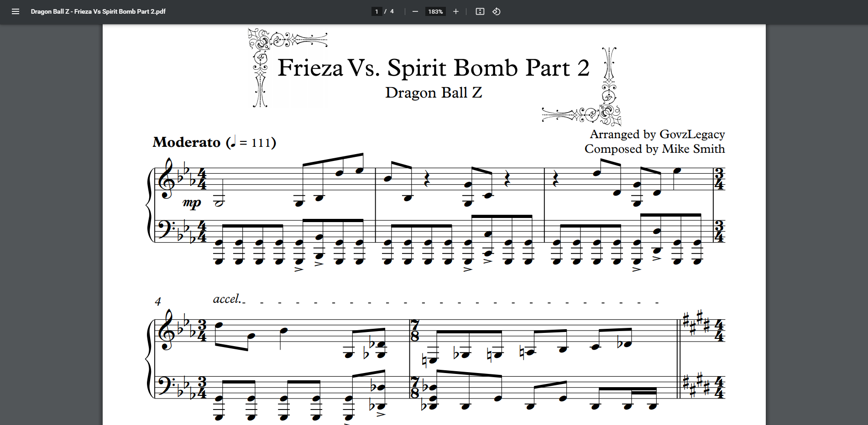868x425 pixels.
Task: Click "Arranged by GovzLegacy" credit text
Action: 657,134
